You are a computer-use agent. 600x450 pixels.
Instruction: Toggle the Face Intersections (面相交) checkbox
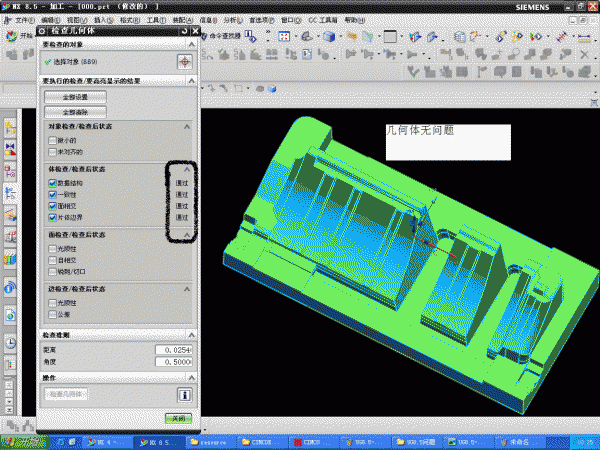[53, 205]
